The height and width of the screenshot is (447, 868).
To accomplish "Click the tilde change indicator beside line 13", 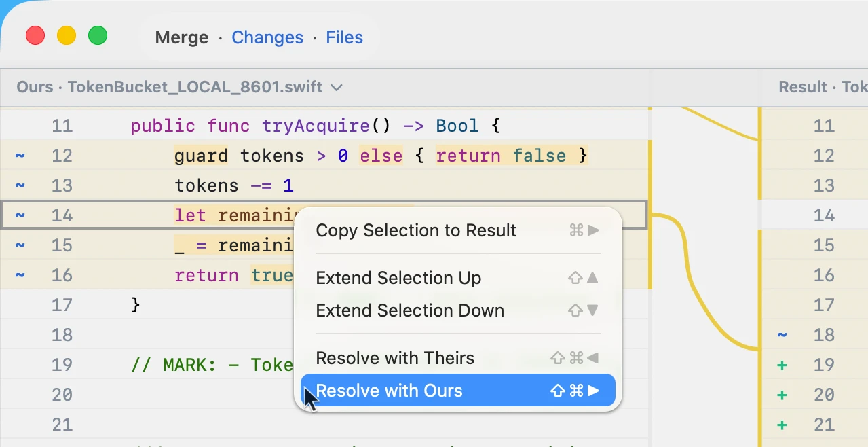I will (x=20, y=185).
